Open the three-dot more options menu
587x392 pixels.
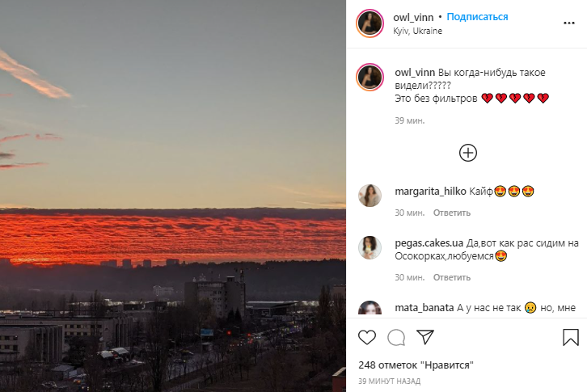coord(569,23)
